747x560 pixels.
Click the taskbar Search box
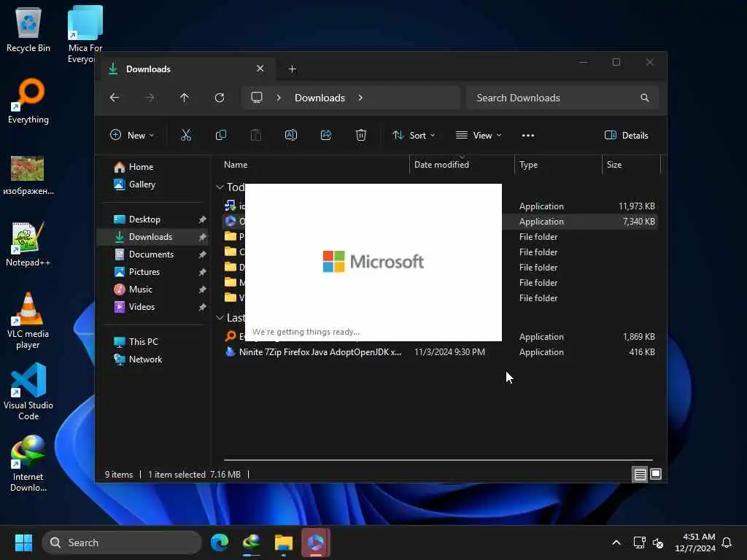(x=122, y=542)
